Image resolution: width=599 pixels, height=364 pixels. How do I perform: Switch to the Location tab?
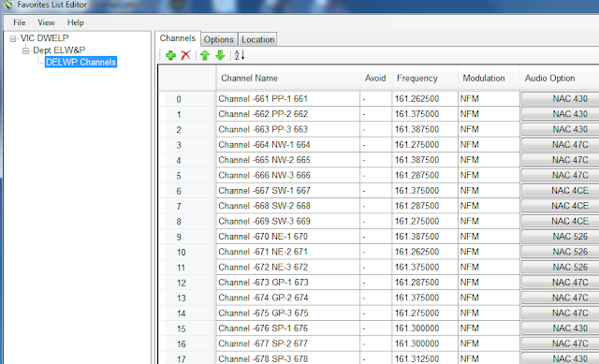point(258,39)
